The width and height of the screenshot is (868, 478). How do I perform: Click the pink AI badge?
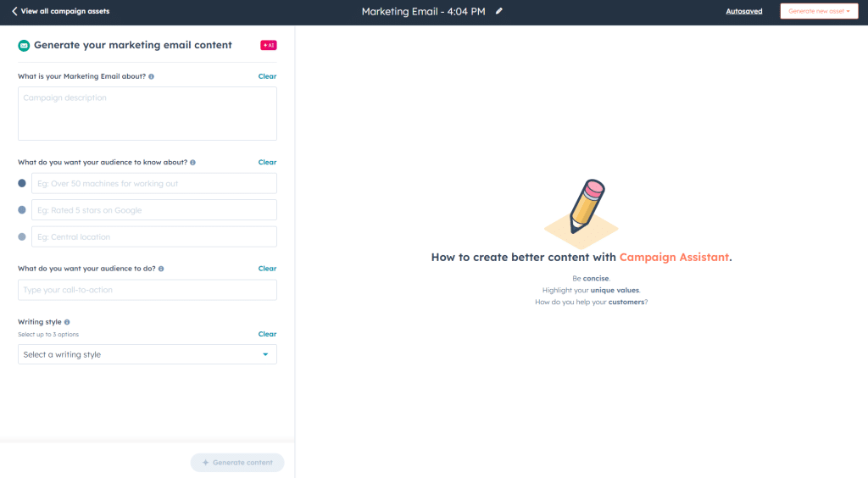pos(268,45)
